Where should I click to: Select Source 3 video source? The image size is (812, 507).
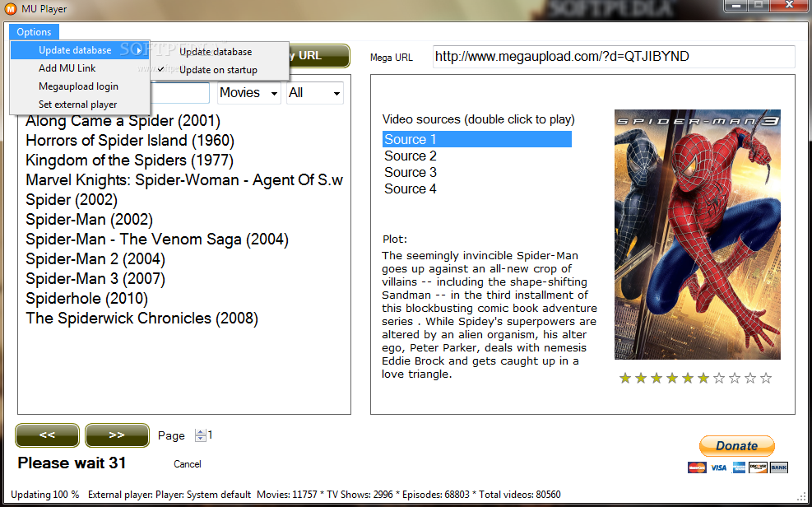click(x=411, y=173)
